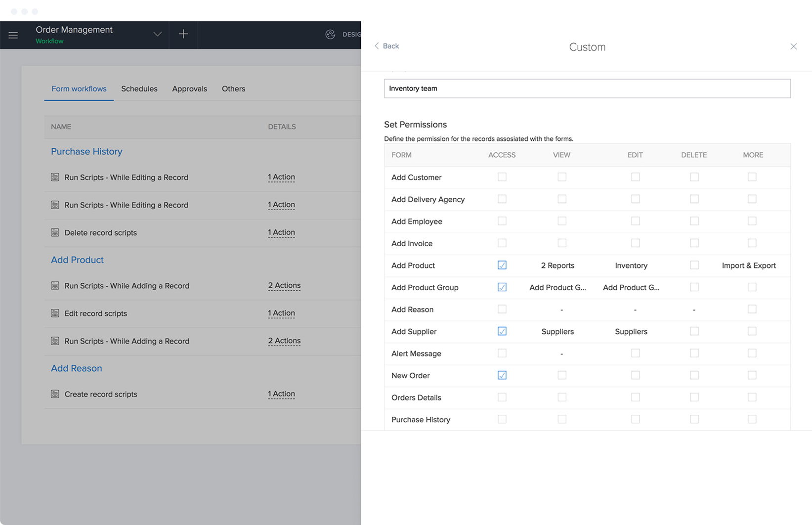Click script icon beside Delete record scripts
Screen dimensions: 812x525
tap(55, 232)
